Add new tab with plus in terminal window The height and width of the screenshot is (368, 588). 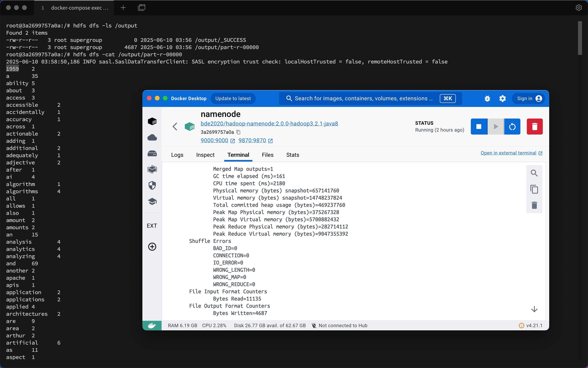(123, 8)
